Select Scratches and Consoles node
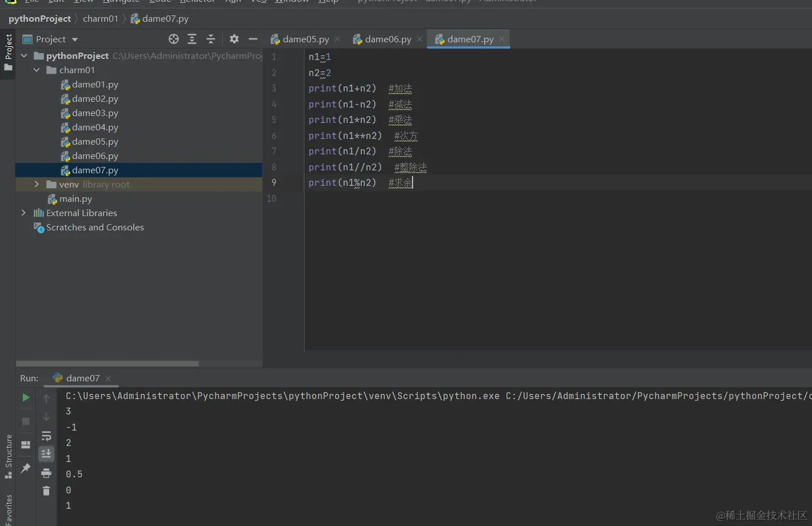The image size is (812, 526). tap(95, 228)
